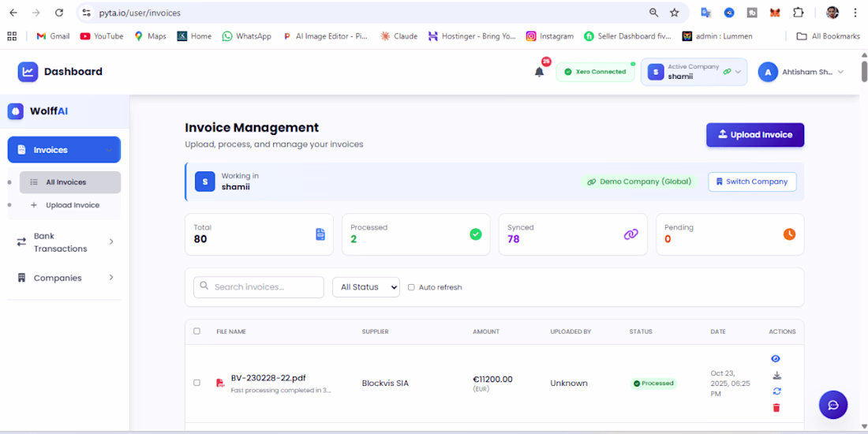This screenshot has width=868, height=434.
Task: Click the Search invoices field
Action: click(x=259, y=286)
